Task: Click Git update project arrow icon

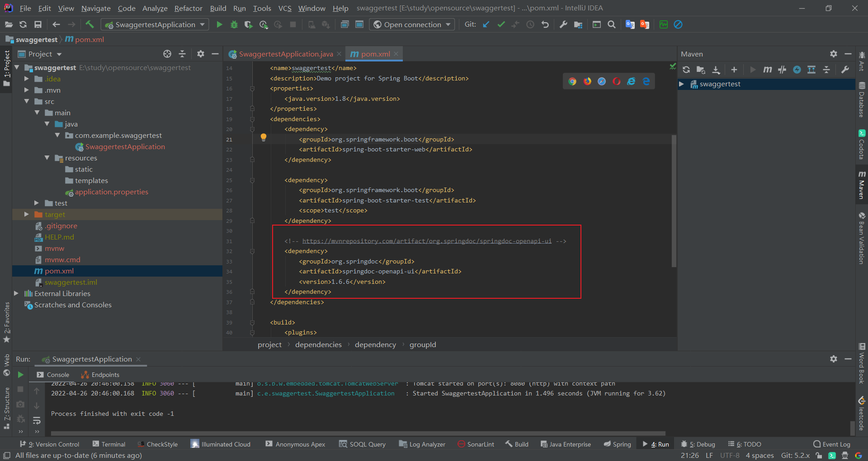Action: [486, 24]
